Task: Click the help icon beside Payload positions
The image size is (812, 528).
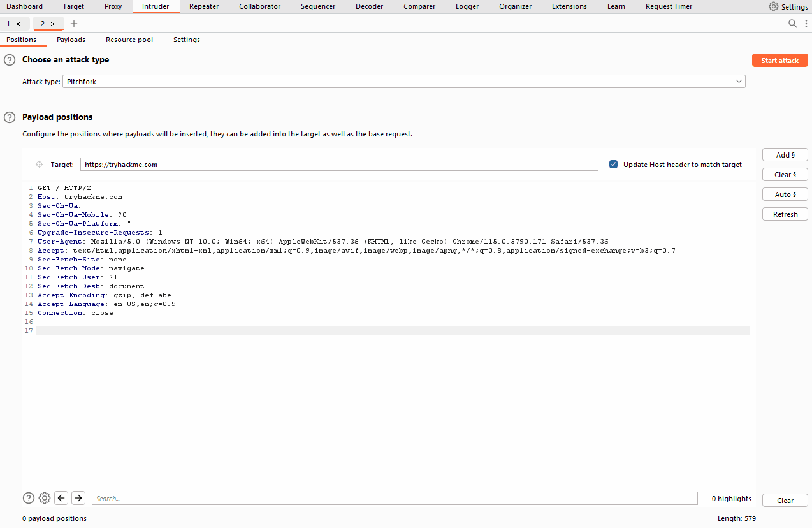Action: pos(9,117)
